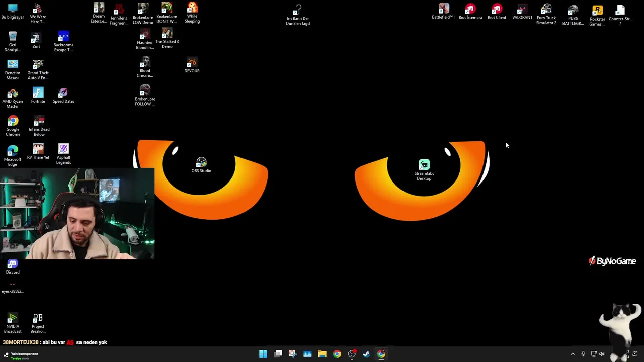Open Streamlabs Desktop shortcut

424,170
